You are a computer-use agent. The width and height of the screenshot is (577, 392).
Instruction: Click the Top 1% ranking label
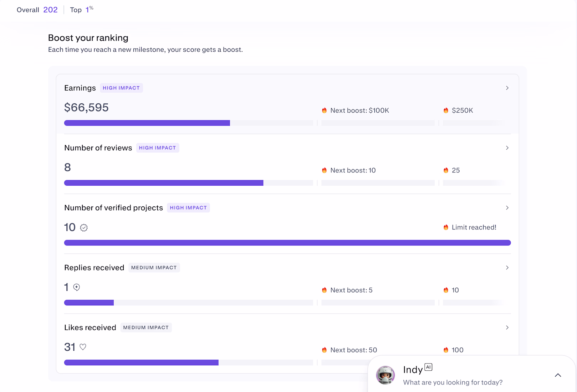click(x=81, y=10)
